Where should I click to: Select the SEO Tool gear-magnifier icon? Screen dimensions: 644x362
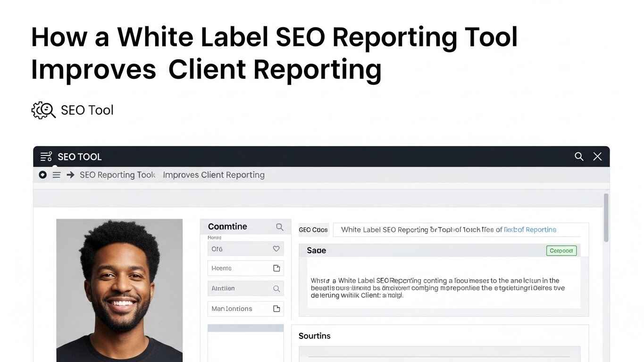(x=43, y=110)
